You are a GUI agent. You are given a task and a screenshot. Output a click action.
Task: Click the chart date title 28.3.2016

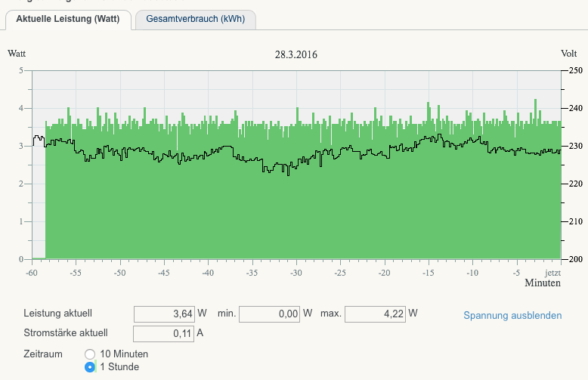(x=296, y=54)
